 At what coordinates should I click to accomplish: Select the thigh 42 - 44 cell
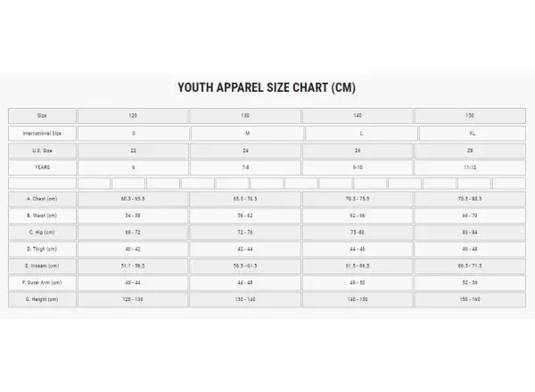pos(245,249)
